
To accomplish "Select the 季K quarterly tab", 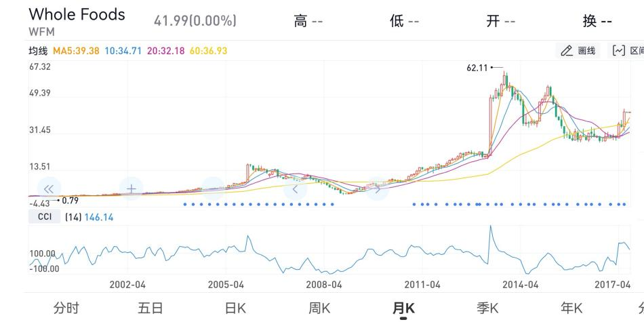I will click(x=487, y=308).
